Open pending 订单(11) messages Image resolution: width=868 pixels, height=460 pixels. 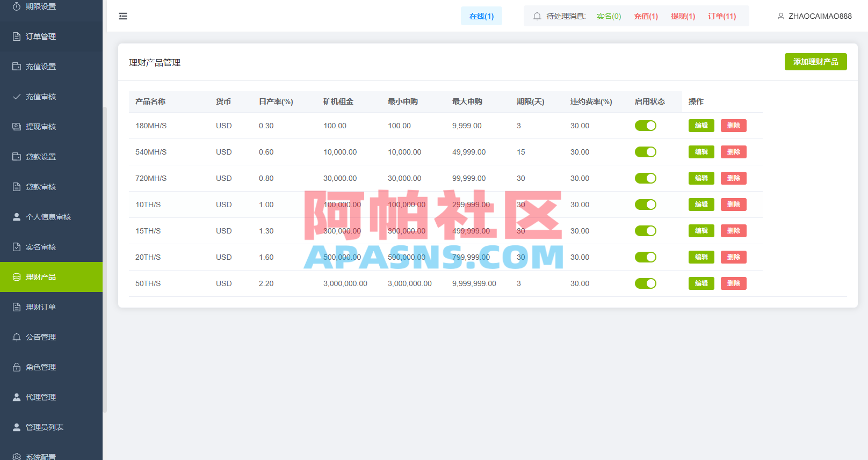(x=722, y=16)
